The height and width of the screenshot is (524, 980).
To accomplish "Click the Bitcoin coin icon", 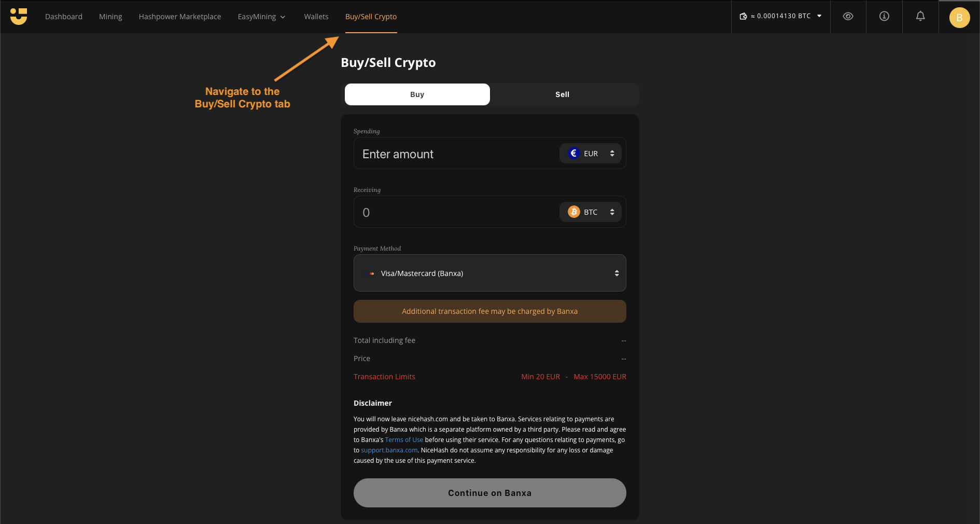I will (573, 212).
